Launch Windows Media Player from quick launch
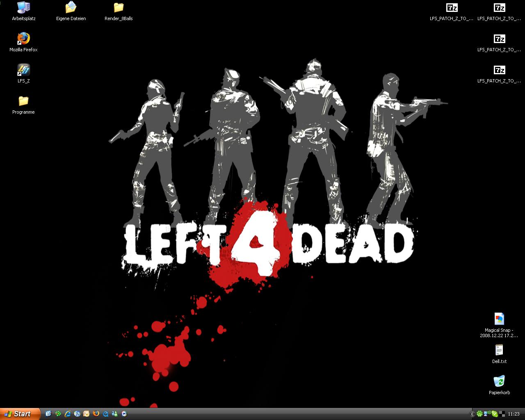 [x=124, y=414]
